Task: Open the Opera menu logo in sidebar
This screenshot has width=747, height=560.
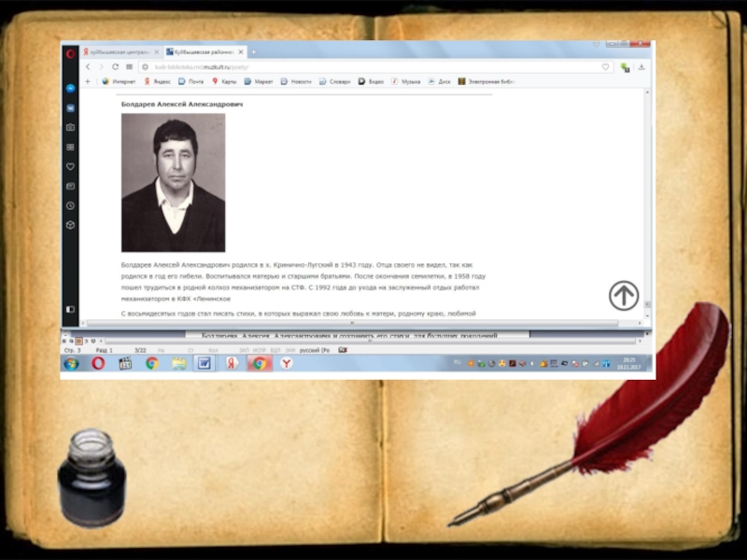Action: (71, 53)
